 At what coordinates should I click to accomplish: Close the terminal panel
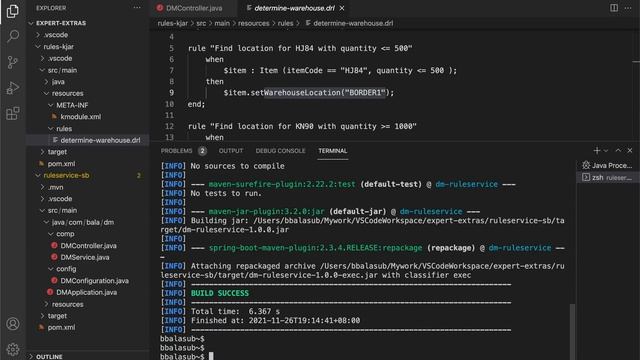630,151
